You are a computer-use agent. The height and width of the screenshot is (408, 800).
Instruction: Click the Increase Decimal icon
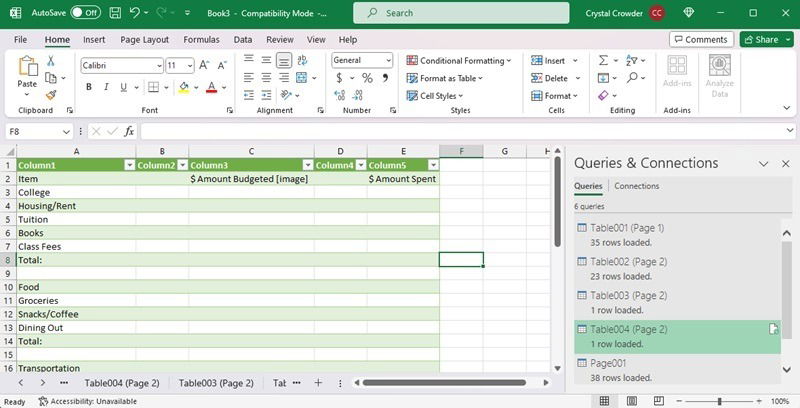pos(340,95)
